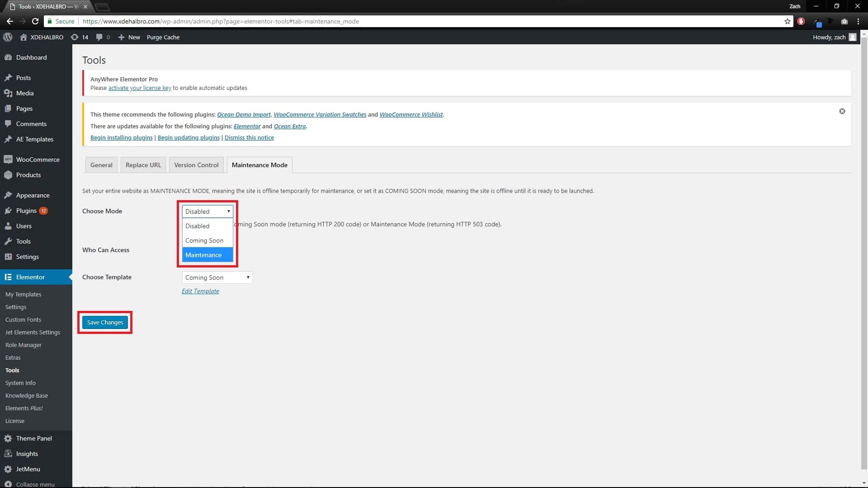Click activate your license key link
The height and width of the screenshot is (488, 868).
(x=140, y=88)
